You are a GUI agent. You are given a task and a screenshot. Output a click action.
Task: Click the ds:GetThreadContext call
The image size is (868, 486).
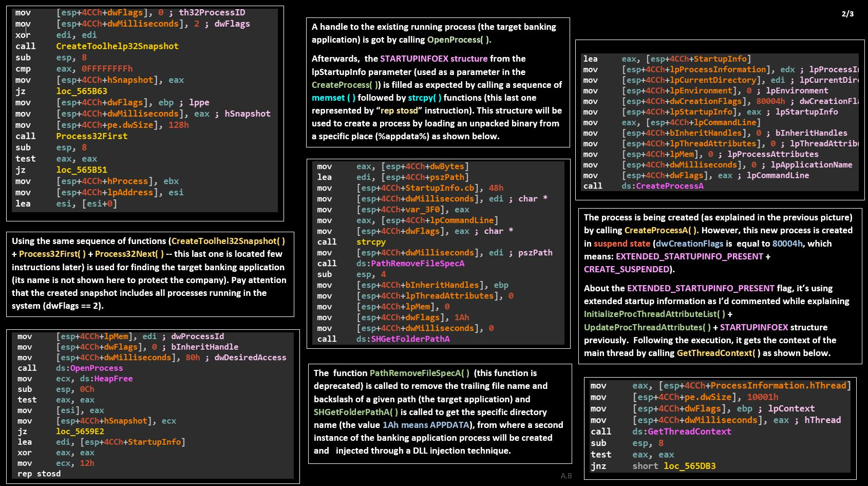[681, 432]
